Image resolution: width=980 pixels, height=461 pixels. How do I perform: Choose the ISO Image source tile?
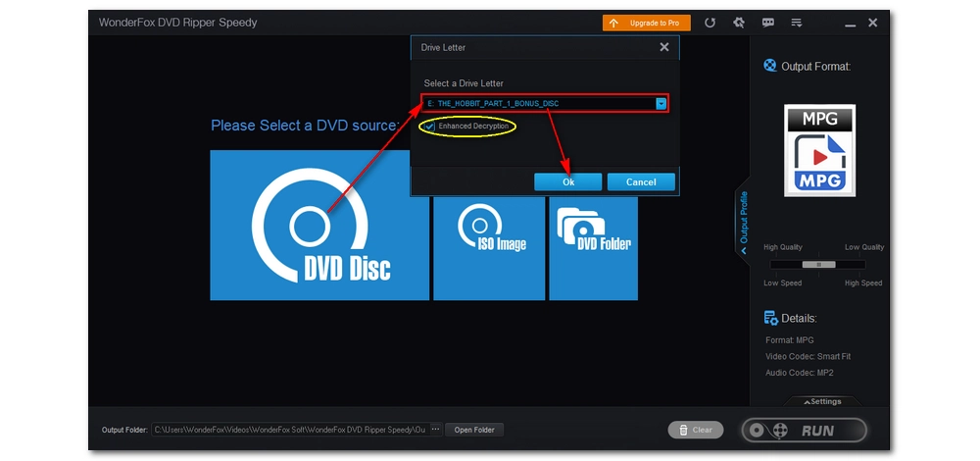click(489, 248)
